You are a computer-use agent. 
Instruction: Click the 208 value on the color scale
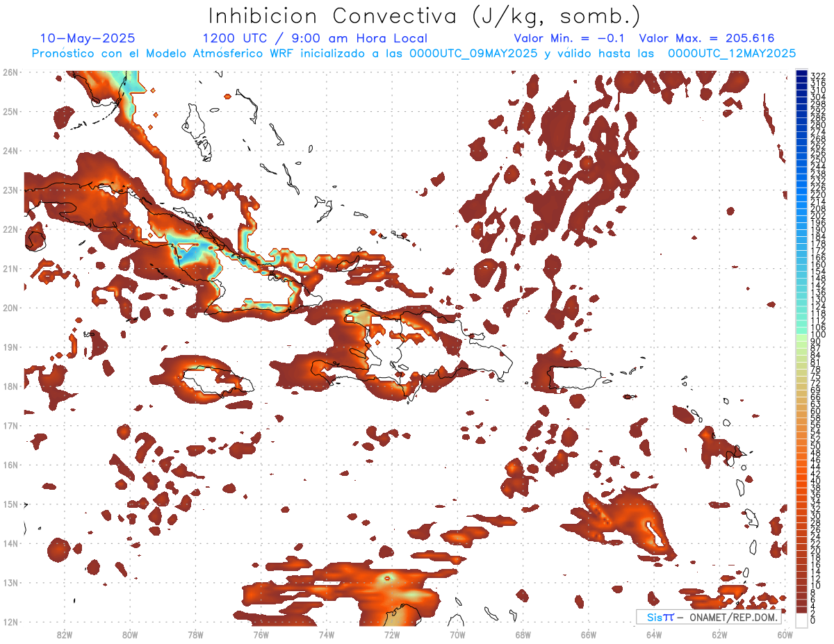[818, 208]
